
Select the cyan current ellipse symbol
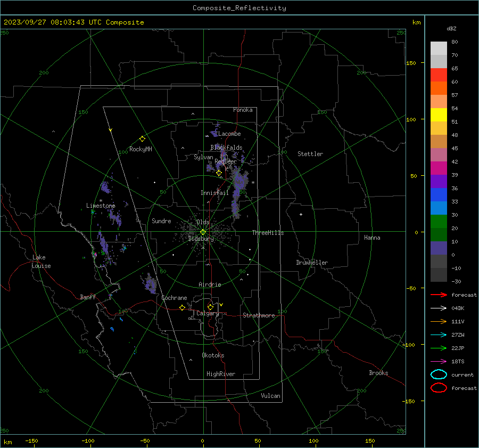click(439, 374)
